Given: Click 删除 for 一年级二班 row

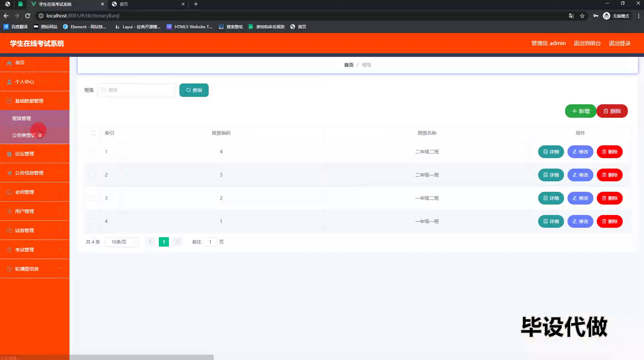Looking at the screenshot, I should click(x=610, y=198).
